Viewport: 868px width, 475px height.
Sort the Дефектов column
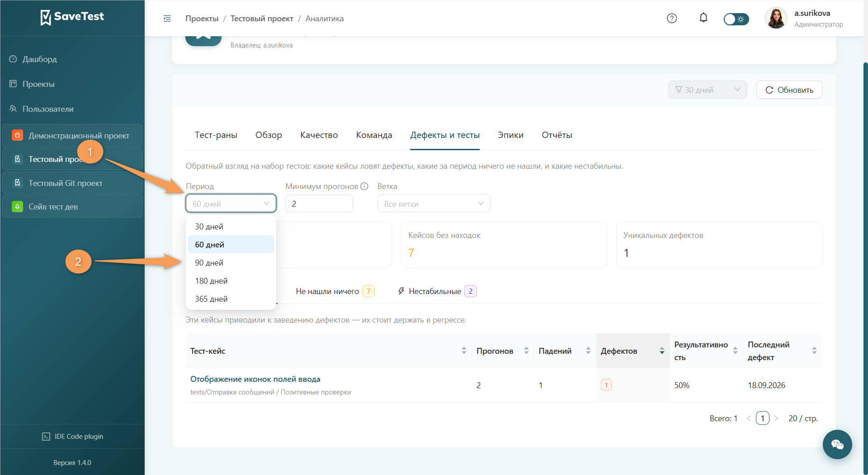662,351
